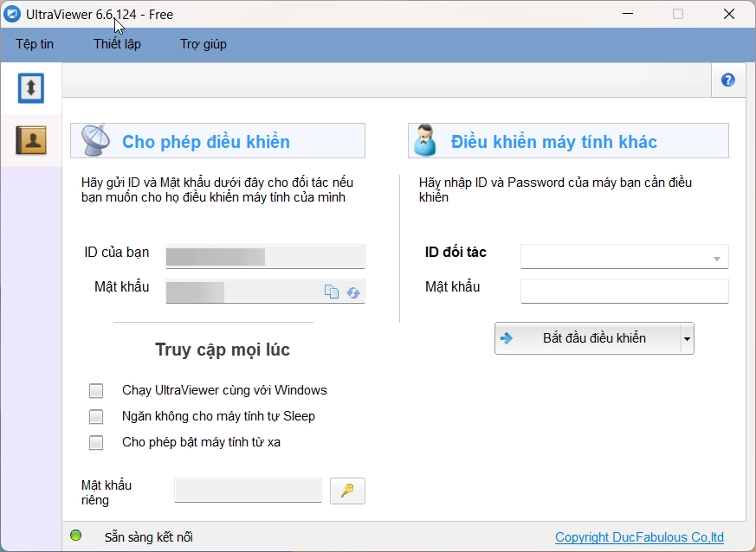Enable Chạy UltraViewer cùng với Windows checkbox
Viewport: 756px width, 552px height.
(x=96, y=390)
